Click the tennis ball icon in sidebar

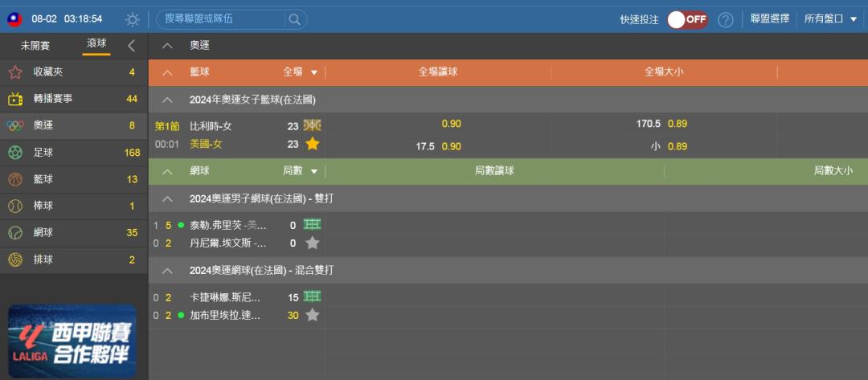(15, 233)
